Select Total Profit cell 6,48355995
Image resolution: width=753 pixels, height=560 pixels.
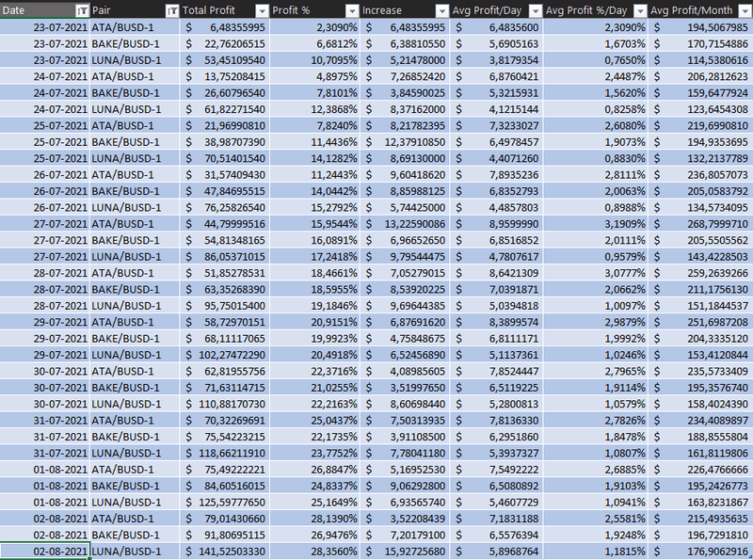225,27
